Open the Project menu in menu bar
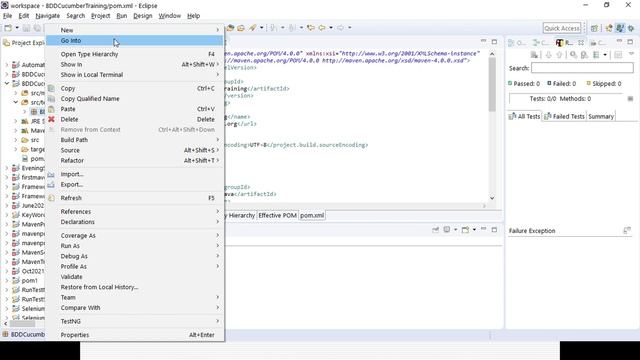640x360 pixels. [100, 16]
